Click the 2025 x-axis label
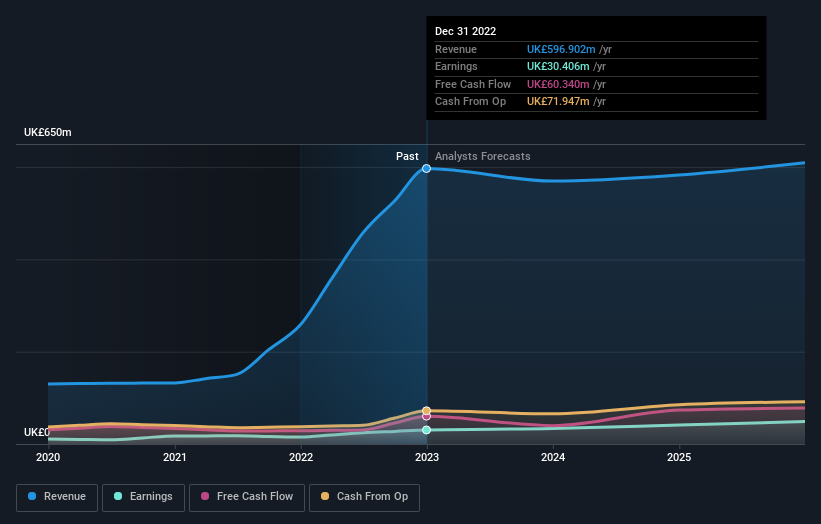821x524 pixels. 679,458
